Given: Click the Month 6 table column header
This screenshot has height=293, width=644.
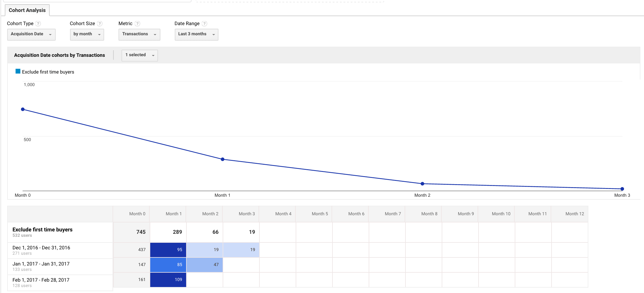Looking at the screenshot, I should click(350, 214).
